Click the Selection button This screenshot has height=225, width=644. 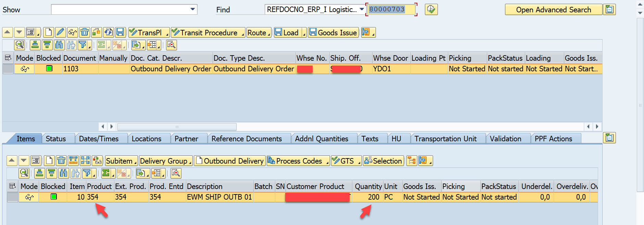[383, 161]
